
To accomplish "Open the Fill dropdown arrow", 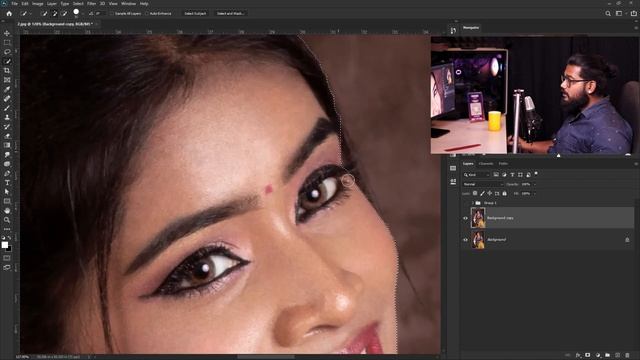I will point(534,193).
